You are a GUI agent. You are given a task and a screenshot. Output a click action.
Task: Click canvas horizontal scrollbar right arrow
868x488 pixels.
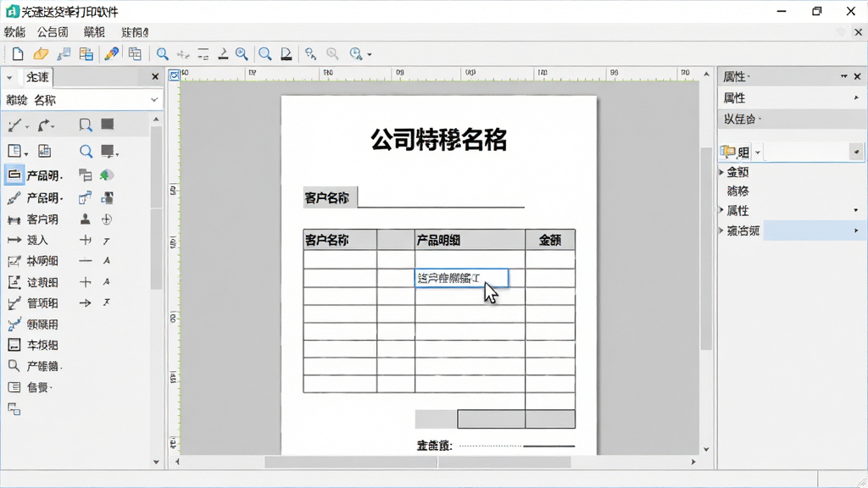click(x=693, y=462)
